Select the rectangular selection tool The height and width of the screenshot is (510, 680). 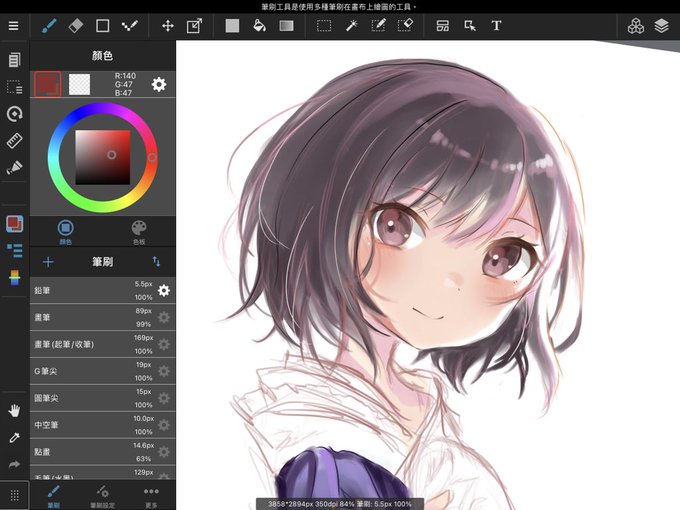click(324, 26)
